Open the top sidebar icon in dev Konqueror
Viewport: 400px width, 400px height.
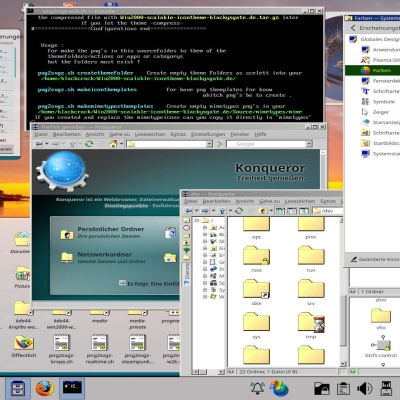click(187, 221)
